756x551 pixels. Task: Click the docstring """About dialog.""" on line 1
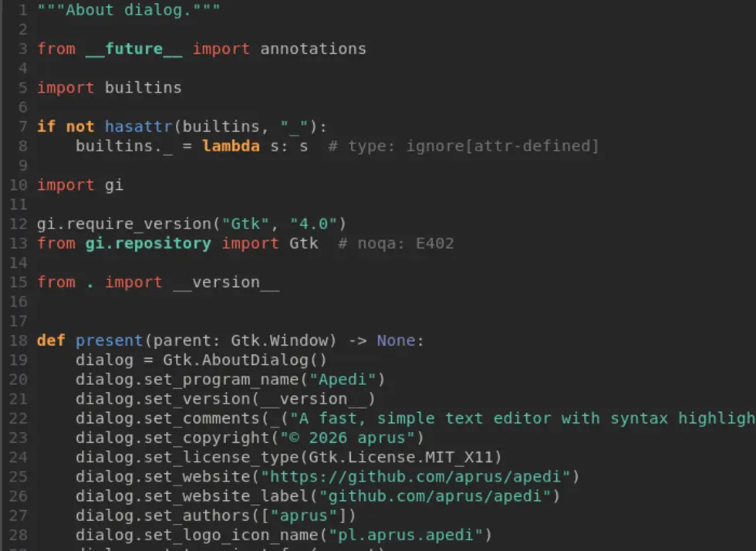128,10
